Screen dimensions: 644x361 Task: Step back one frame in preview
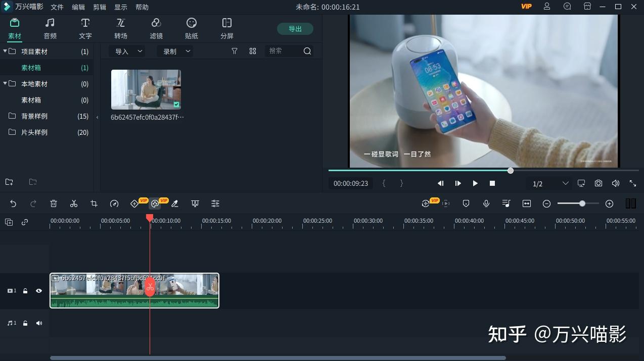[441, 183]
